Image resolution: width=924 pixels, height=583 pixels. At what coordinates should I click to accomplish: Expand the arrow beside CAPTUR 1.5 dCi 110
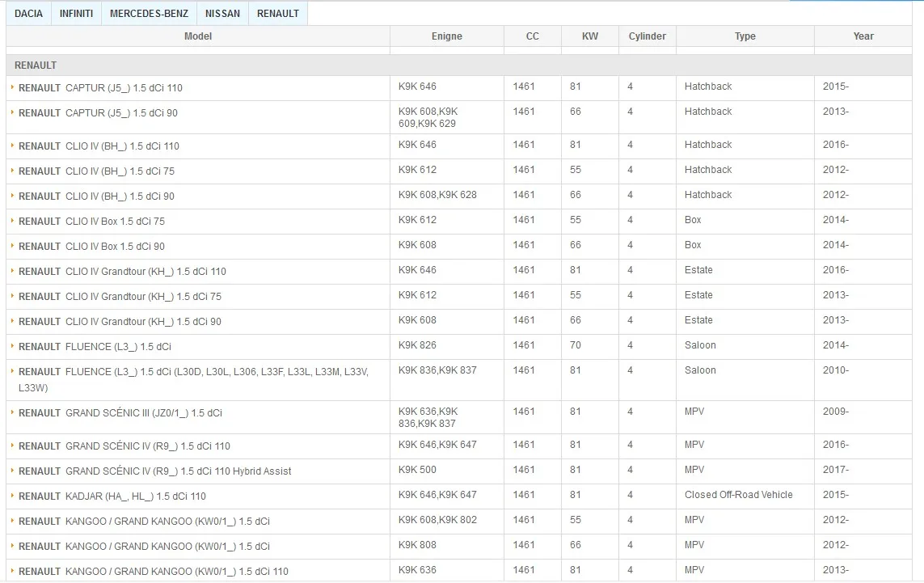pyautogui.click(x=12, y=87)
